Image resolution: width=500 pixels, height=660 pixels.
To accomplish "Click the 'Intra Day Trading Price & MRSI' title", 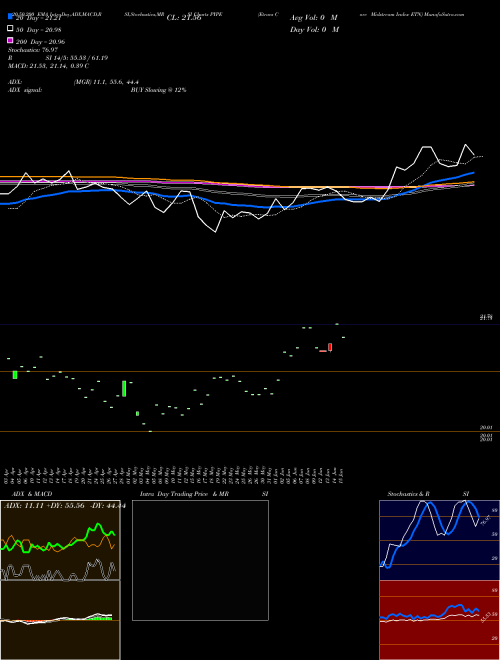I will pos(204,494).
